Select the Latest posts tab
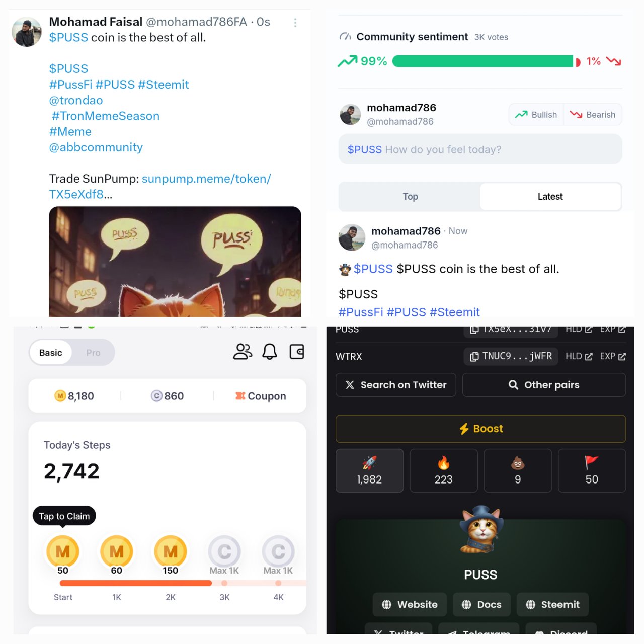Viewport: 644px width, 644px height. click(550, 197)
